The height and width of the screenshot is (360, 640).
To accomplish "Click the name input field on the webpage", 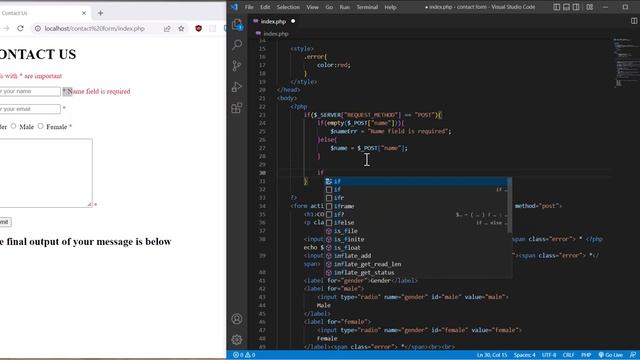I will (x=29, y=91).
